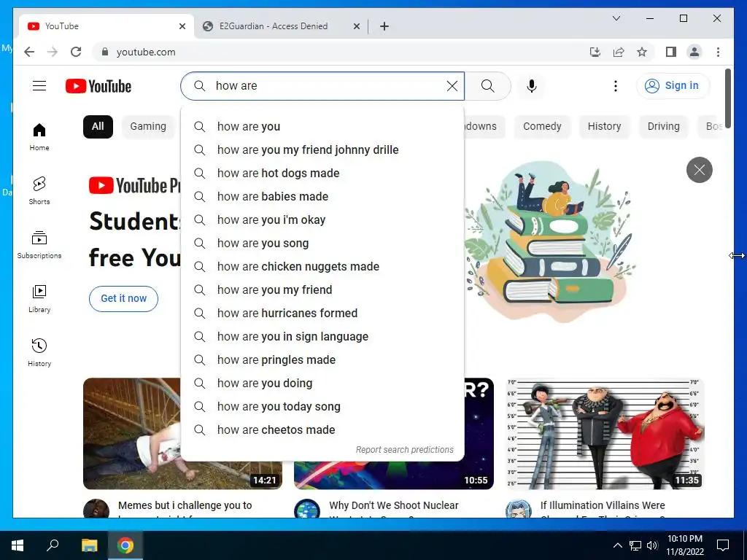Choose 'how are cheetos made'
This screenshot has width=747, height=560.
point(322,430)
